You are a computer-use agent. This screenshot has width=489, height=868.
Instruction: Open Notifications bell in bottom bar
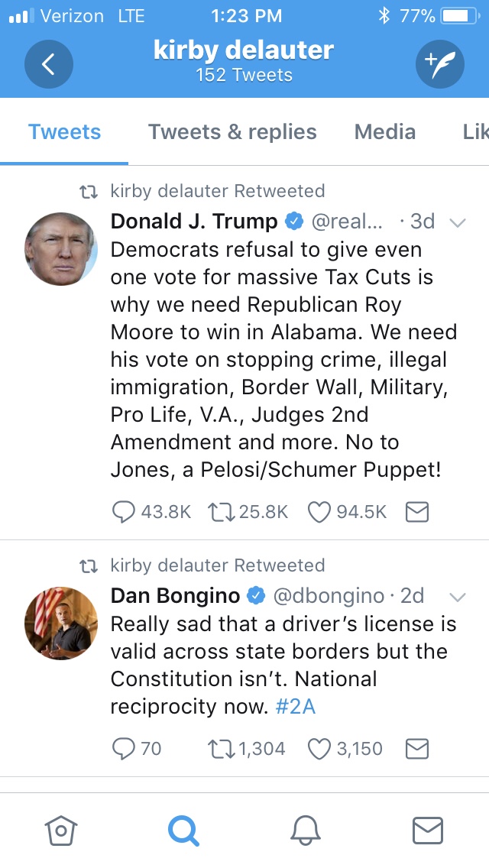coord(305,829)
